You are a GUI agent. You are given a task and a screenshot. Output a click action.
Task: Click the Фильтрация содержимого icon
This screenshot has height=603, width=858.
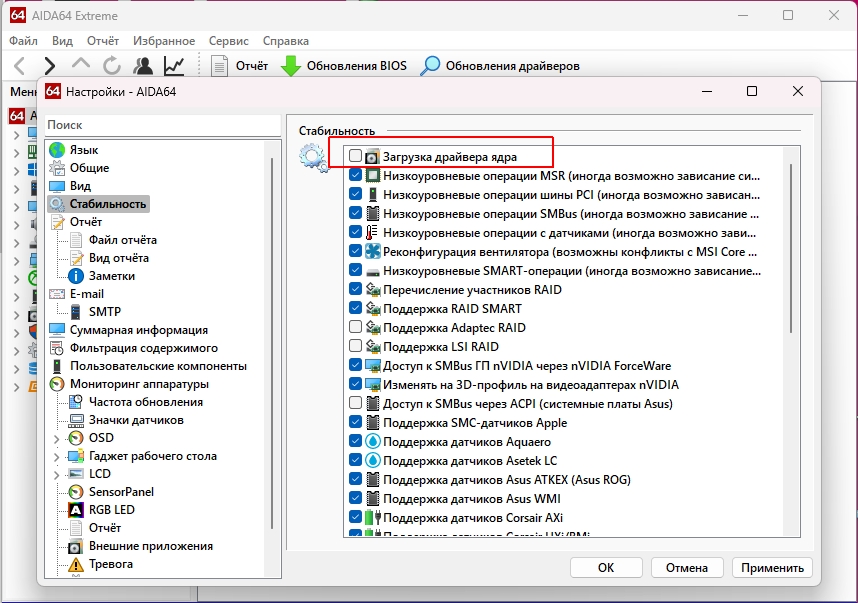[57, 348]
